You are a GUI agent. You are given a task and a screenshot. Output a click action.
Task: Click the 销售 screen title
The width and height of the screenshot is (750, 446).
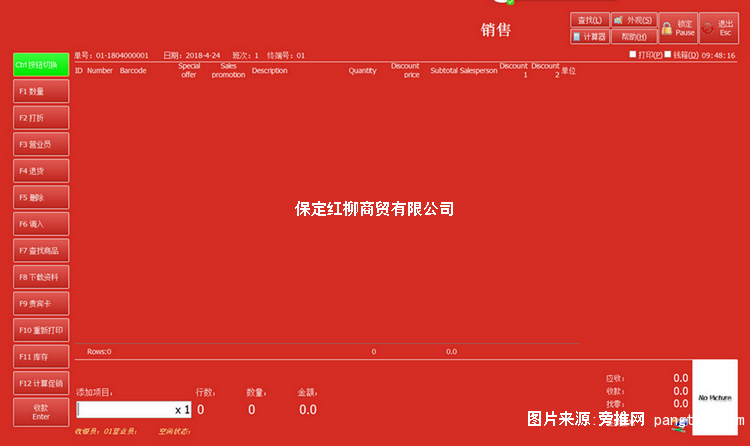click(x=496, y=30)
